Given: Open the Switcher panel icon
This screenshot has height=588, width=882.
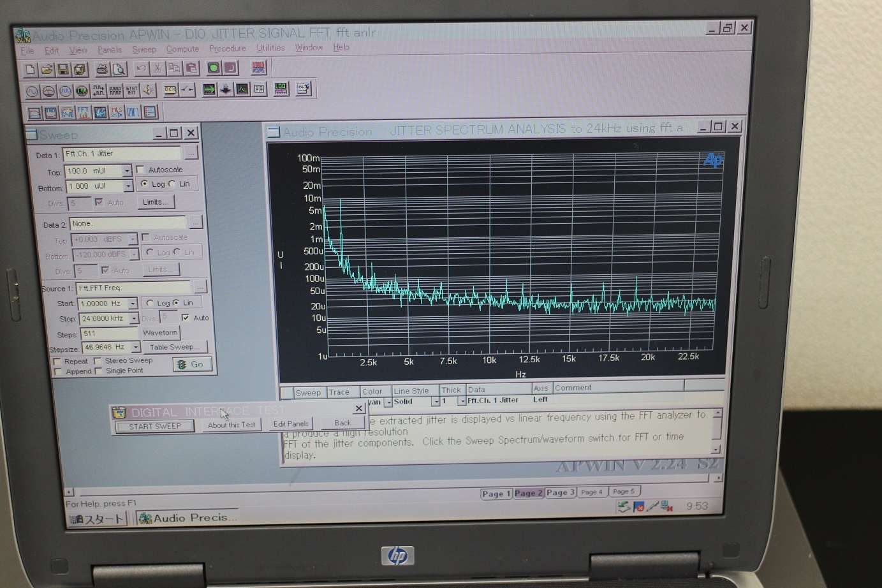Looking at the screenshot, I should coord(187,90).
